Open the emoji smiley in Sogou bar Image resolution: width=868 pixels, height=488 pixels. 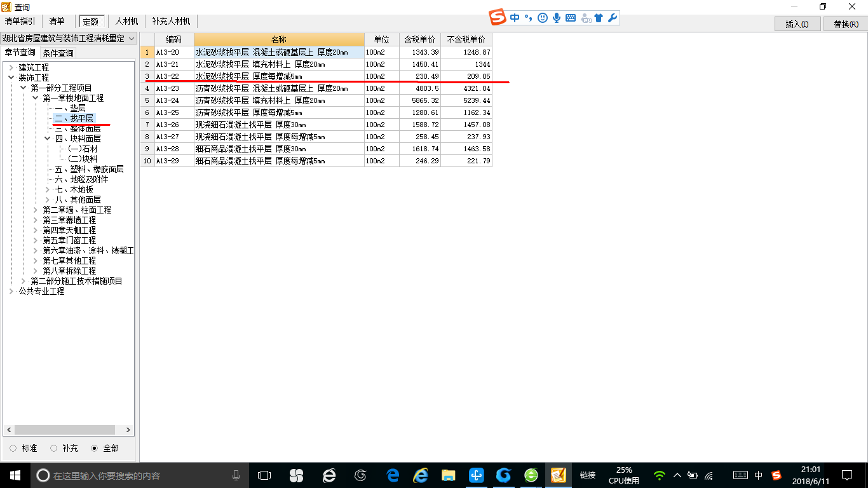click(542, 18)
